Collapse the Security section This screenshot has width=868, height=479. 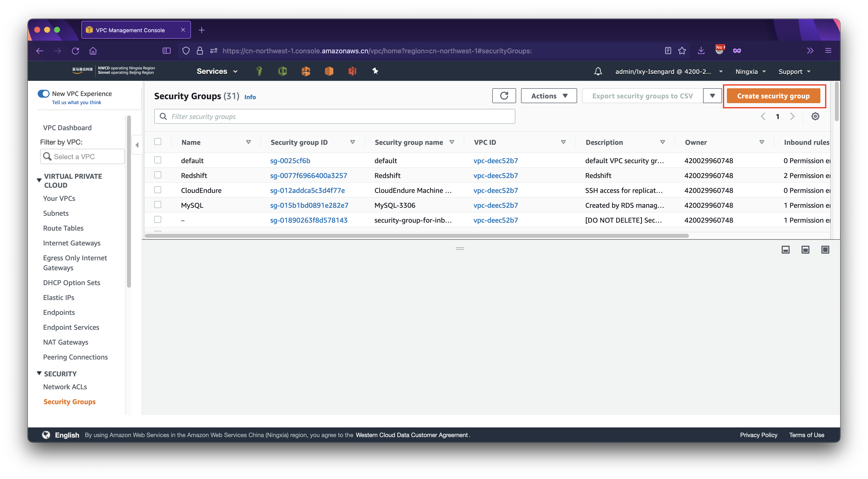39,373
